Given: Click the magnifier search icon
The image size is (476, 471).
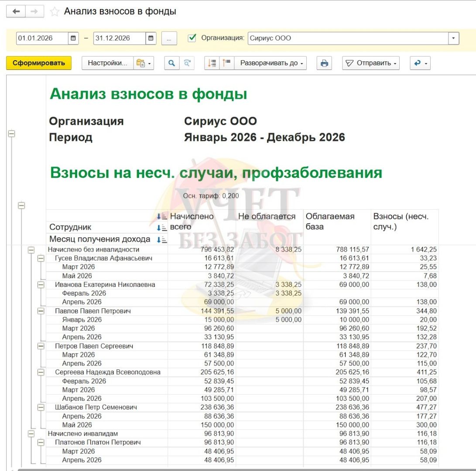Looking at the screenshot, I should [172, 63].
